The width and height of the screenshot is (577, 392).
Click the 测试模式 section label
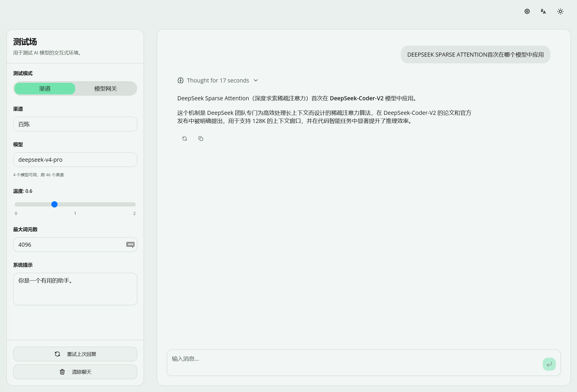pyautogui.click(x=23, y=73)
